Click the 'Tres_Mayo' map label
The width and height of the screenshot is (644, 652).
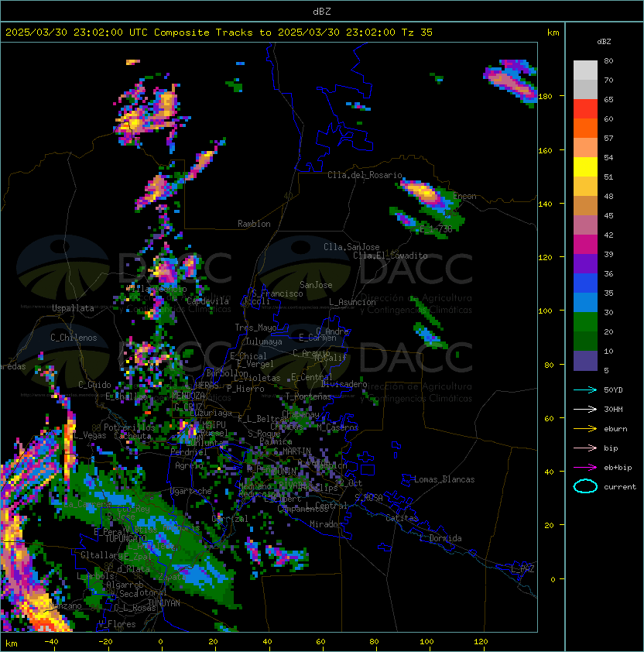click(255, 328)
